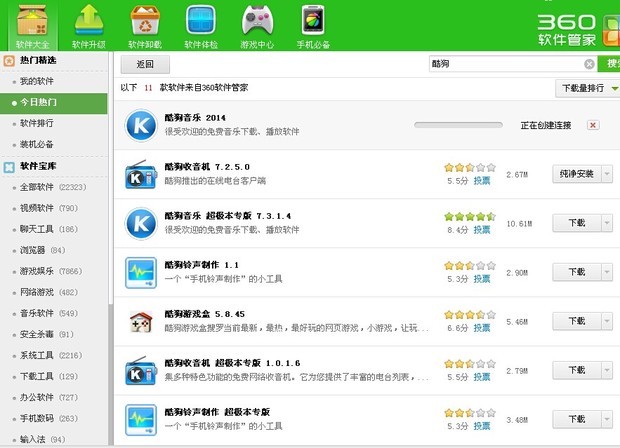620x448 pixels.
Task: Open 下载工具 category
Action: (x=49, y=376)
